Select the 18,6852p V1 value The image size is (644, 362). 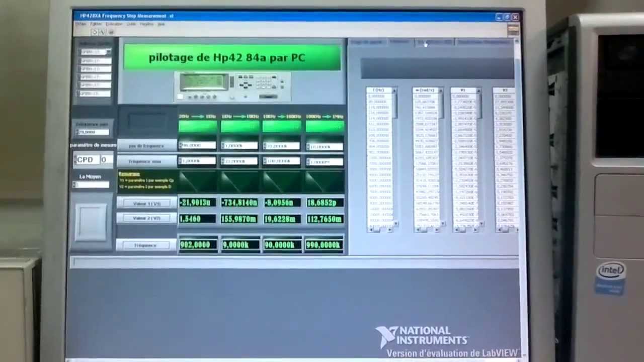[x=325, y=203]
